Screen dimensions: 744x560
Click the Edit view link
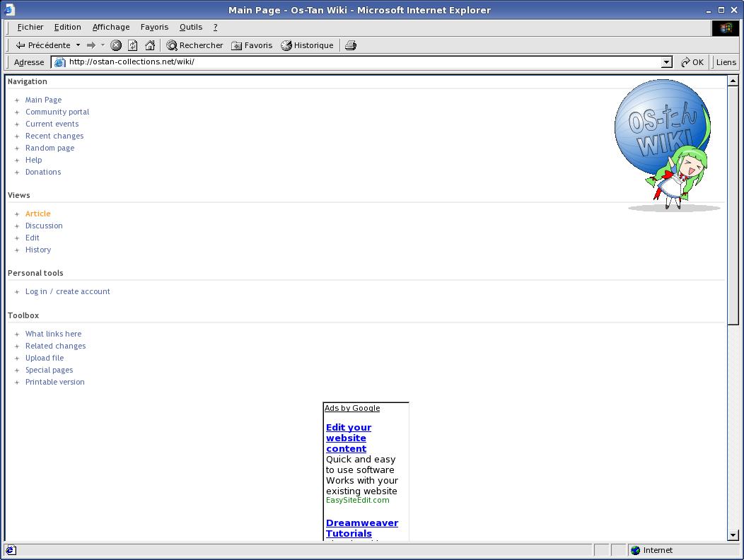[x=32, y=238]
